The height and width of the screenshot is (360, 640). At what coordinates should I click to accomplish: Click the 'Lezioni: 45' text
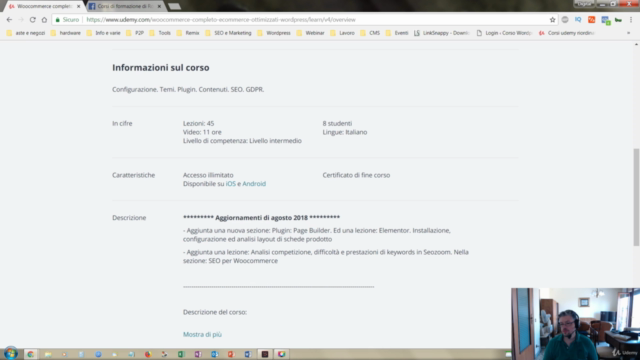(198, 123)
